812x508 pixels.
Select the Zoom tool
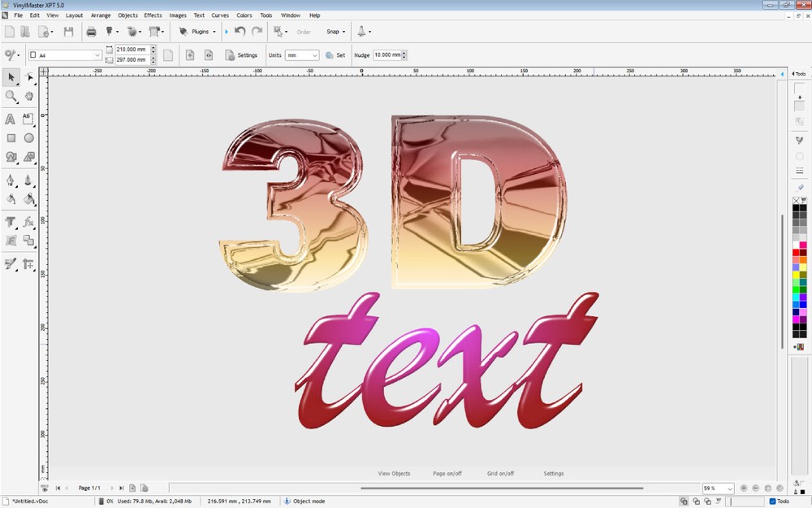coord(11,96)
